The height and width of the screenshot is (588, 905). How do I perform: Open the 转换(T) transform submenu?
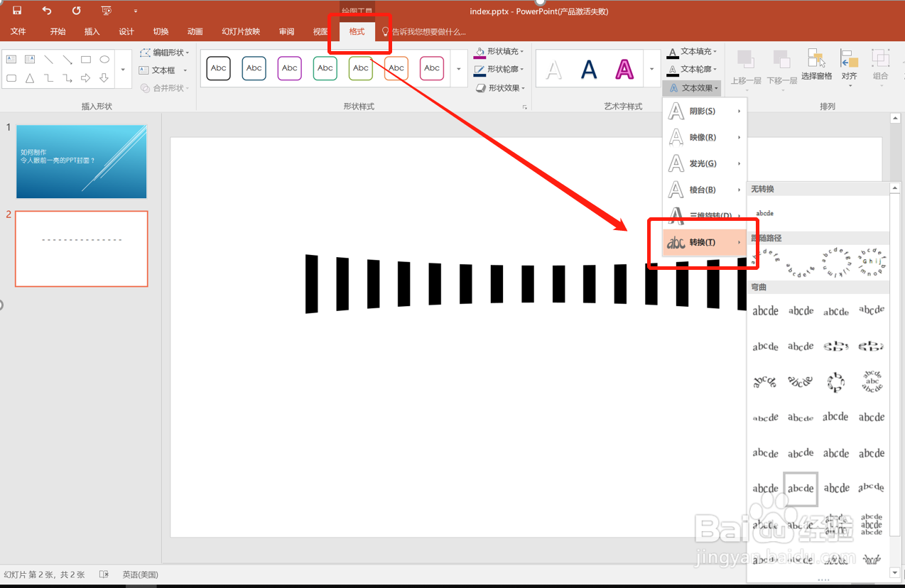(705, 243)
